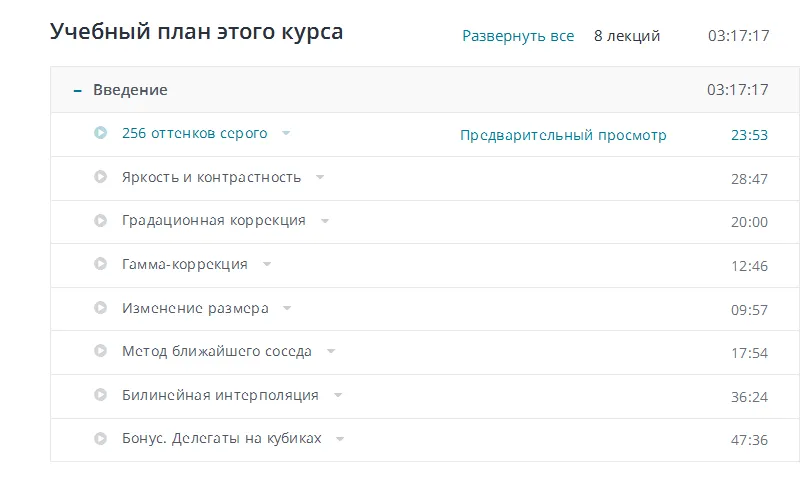Screen dimensions: 800x478
Task: Expand description arrow for Гамма-коррекция
Action: [x=267, y=264]
